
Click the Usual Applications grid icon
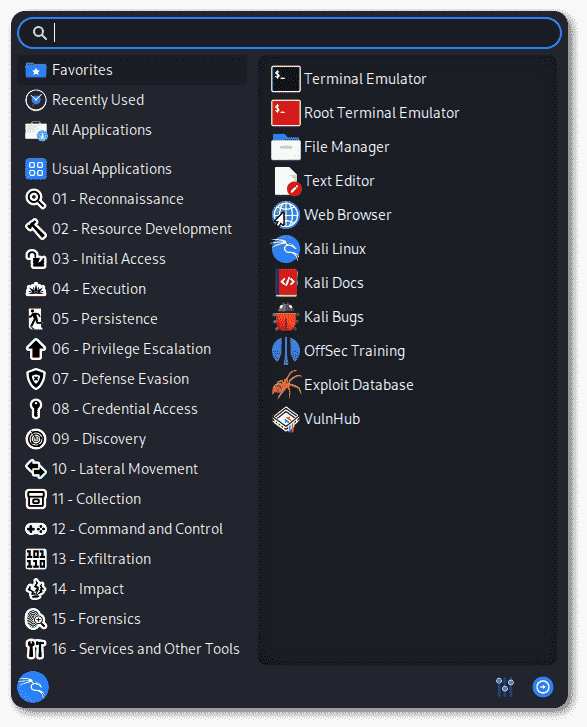[36, 169]
